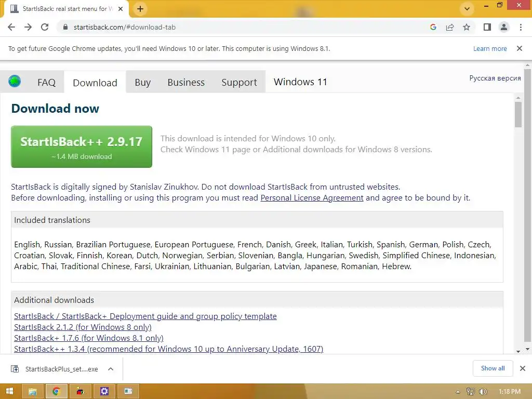This screenshot has width=532, height=399.
Task: Click the green StartIsBack++ 2.9.17 download button
Action: 82,147
